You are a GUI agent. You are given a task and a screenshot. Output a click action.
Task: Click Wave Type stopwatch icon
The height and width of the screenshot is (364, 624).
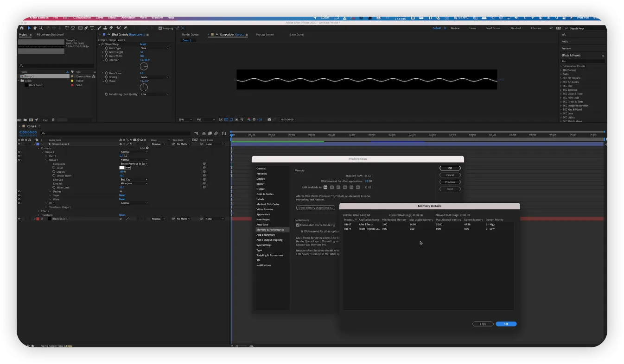coord(106,48)
